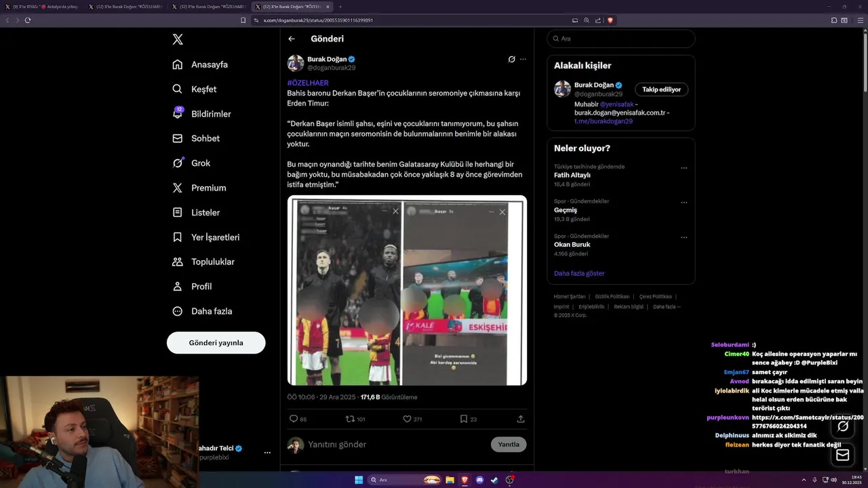The width and height of the screenshot is (868, 488).
Task: Click the browser address bar URL
Action: click(318, 20)
